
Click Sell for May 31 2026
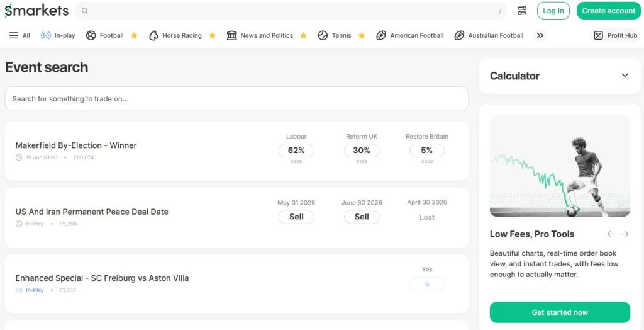296,217
